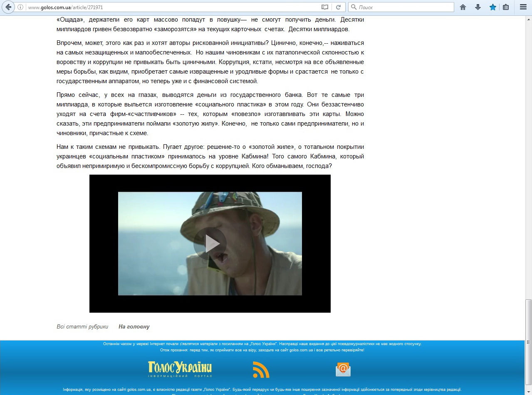Click the address bar with golos.com.ua URL
The image size is (532, 395).
click(x=166, y=7)
